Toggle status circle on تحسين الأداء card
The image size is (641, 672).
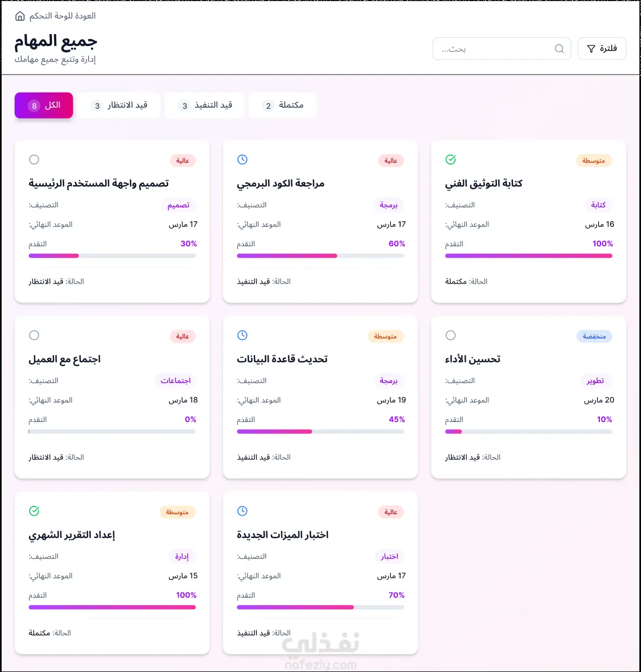pyautogui.click(x=450, y=335)
